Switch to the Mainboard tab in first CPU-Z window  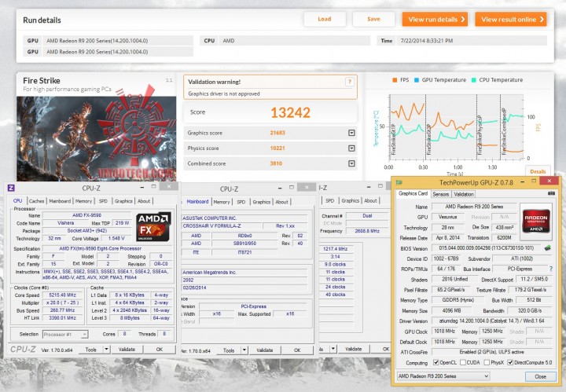pos(60,201)
